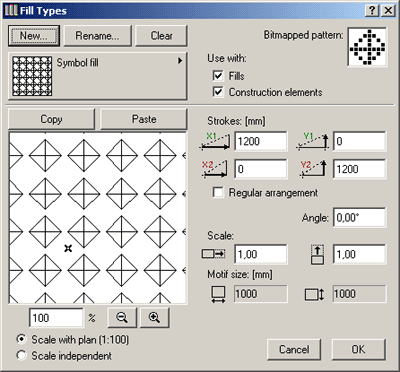Toggle the Construction elements checkbox
The width and height of the screenshot is (400, 372).
[218, 92]
